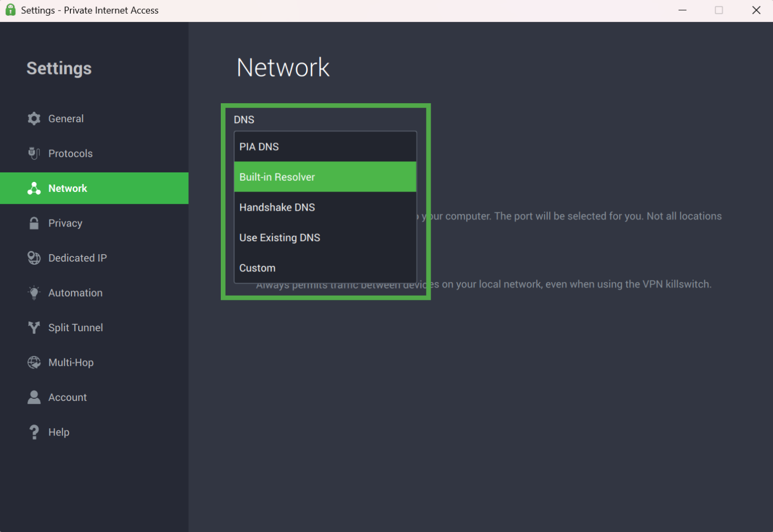Select Use Existing DNS option
This screenshot has width=773, height=532.
coord(325,237)
